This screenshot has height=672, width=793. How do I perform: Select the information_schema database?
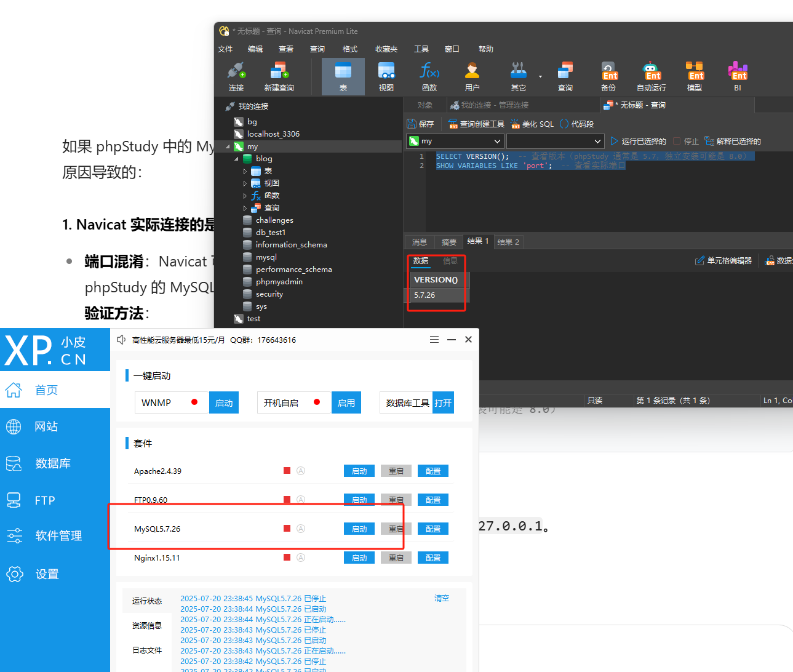291,245
